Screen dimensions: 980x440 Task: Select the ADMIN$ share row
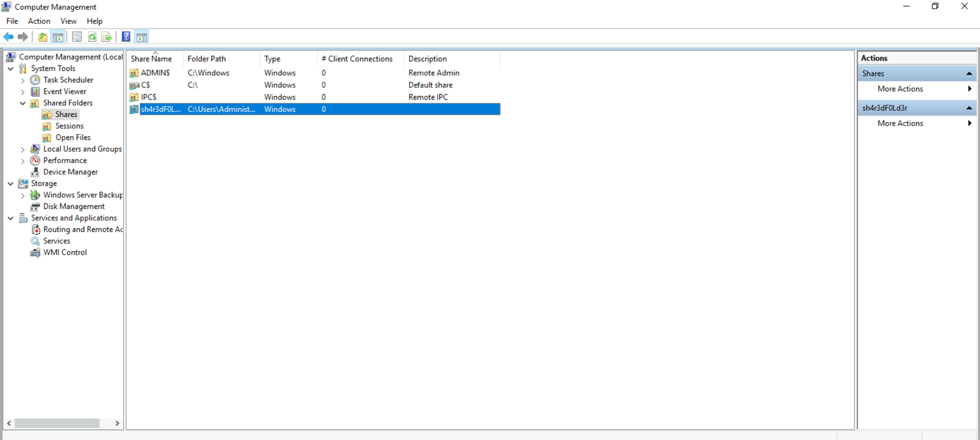(x=155, y=73)
